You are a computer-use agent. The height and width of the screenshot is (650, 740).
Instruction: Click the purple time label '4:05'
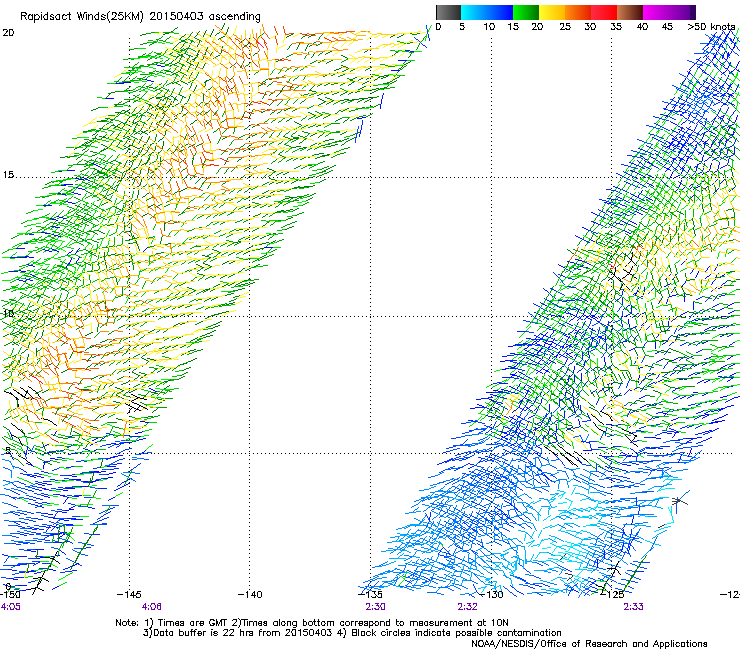tap(10, 607)
